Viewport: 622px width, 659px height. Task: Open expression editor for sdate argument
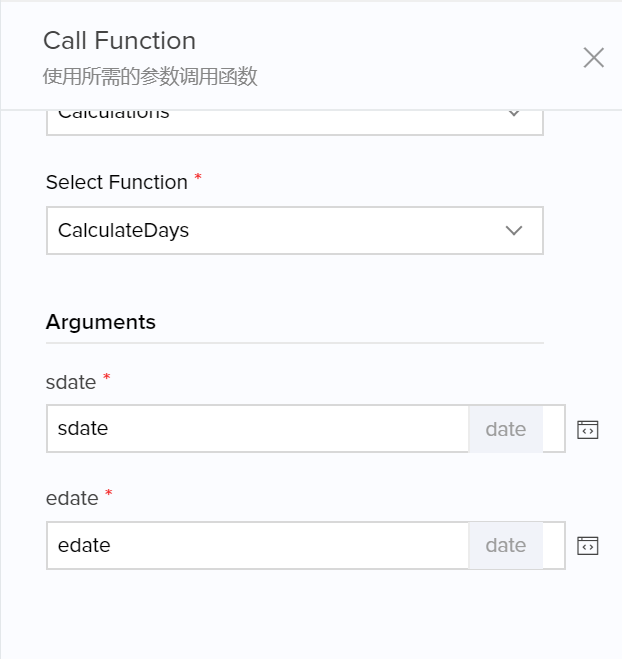(x=588, y=430)
